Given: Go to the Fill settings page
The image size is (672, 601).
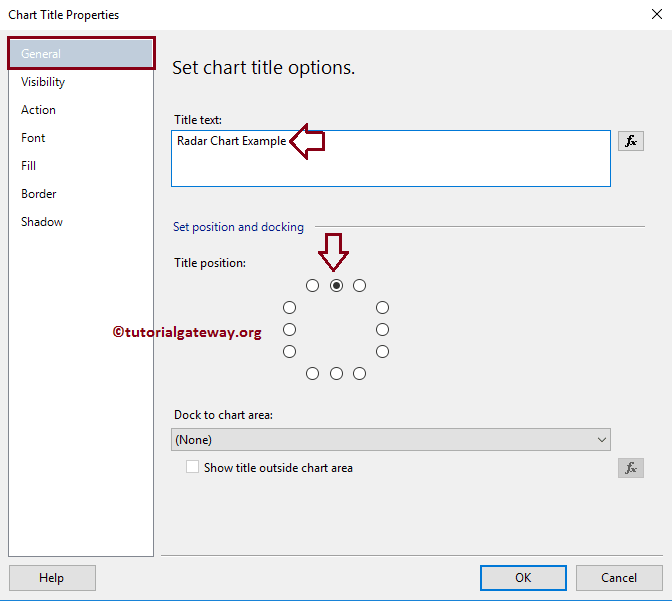Looking at the screenshot, I should point(29,166).
